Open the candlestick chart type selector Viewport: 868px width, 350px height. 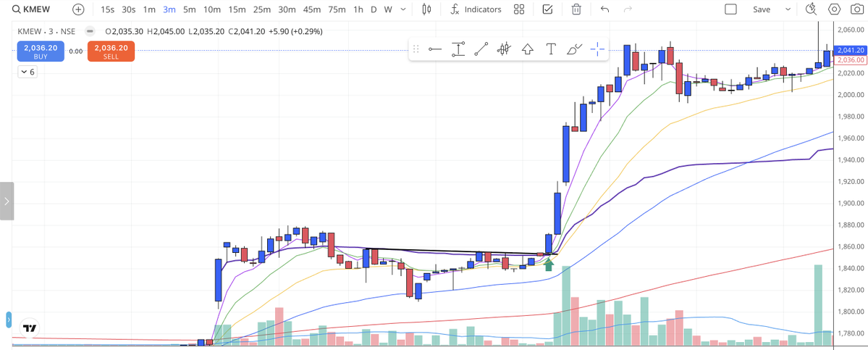coord(426,9)
